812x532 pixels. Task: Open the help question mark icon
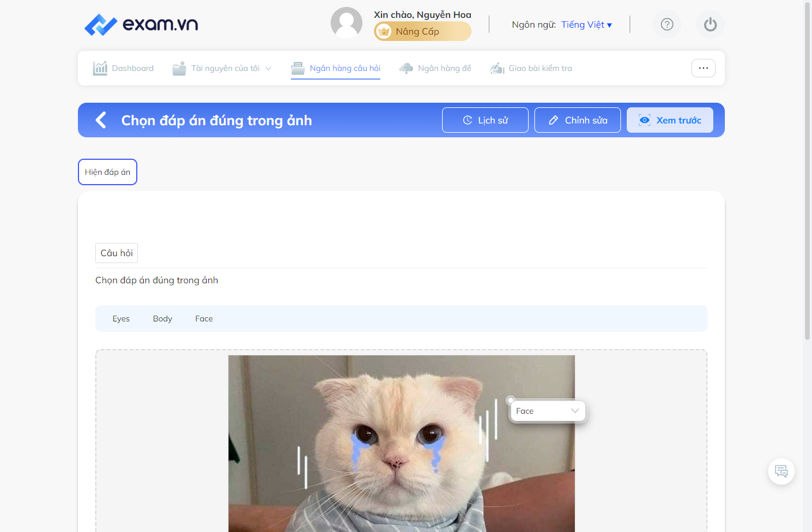click(x=667, y=24)
